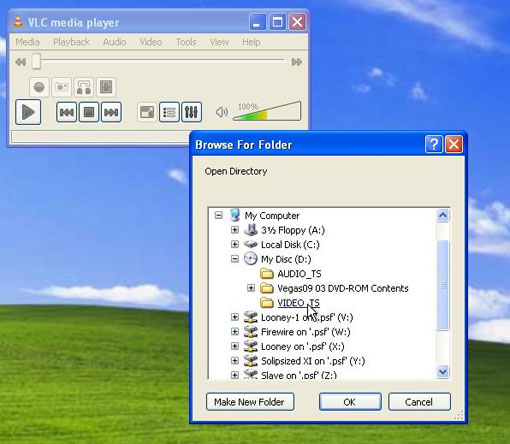Select Vegas09 03 DVD-ROM Contents folder

(343, 288)
